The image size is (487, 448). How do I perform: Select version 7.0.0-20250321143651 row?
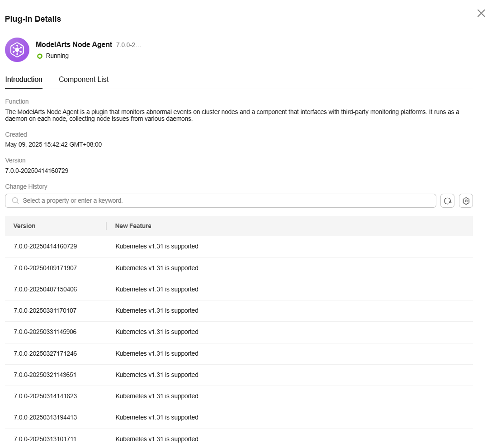pyautogui.click(x=239, y=375)
